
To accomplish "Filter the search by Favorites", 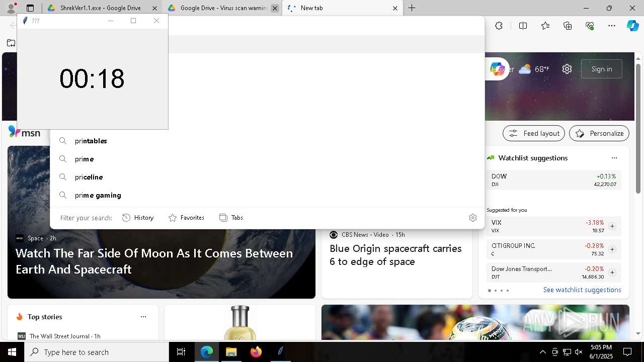I will point(186,218).
